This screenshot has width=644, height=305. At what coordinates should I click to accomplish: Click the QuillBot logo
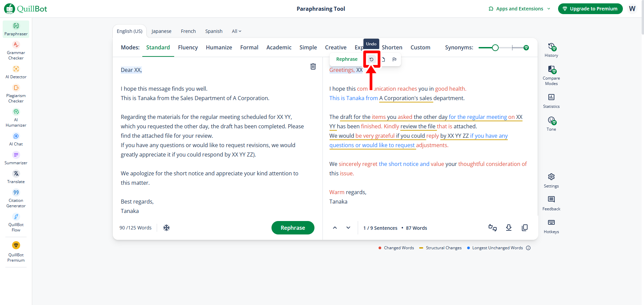coord(26,9)
